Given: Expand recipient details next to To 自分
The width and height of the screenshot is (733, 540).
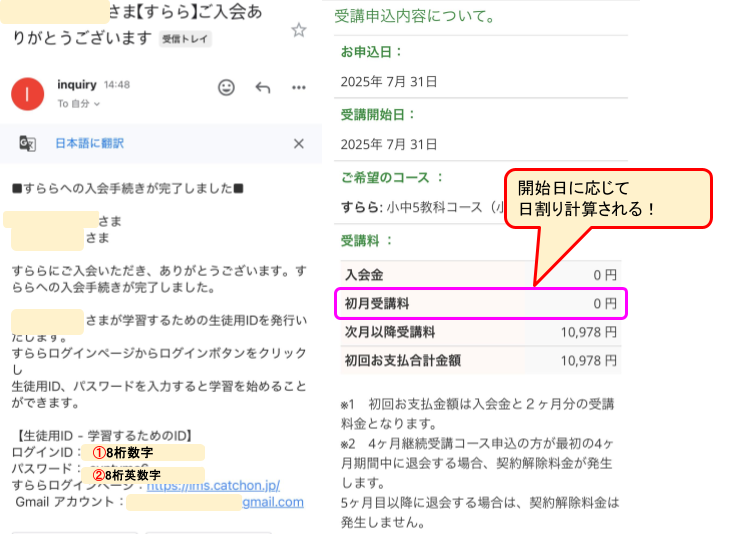Looking at the screenshot, I should (x=97, y=104).
